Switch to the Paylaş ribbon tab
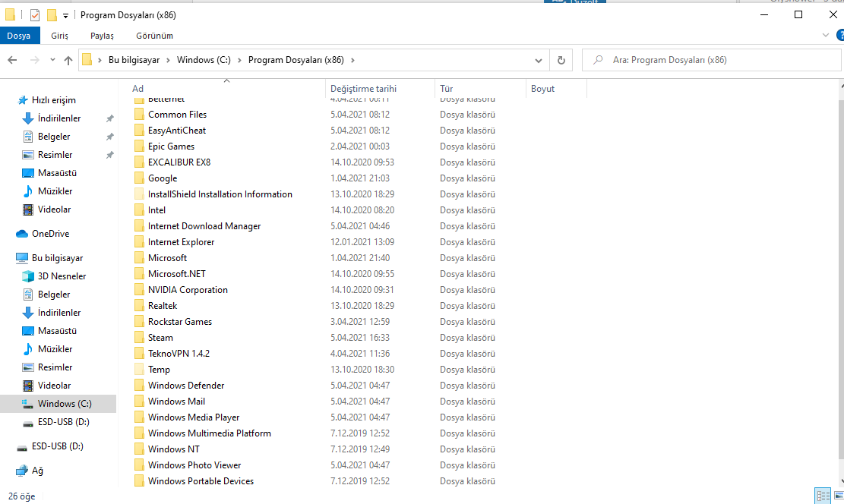The image size is (844, 504). click(x=102, y=36)
